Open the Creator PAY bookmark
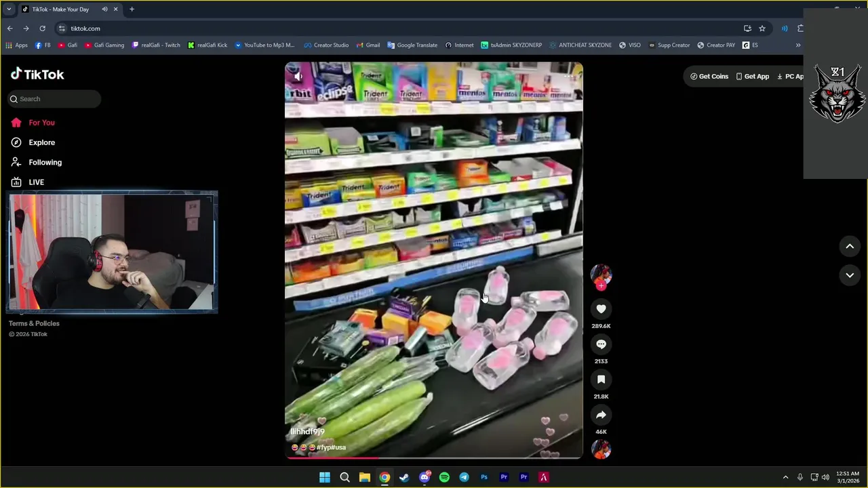Viewport: 868px width, 488px height. click(716, 45)
